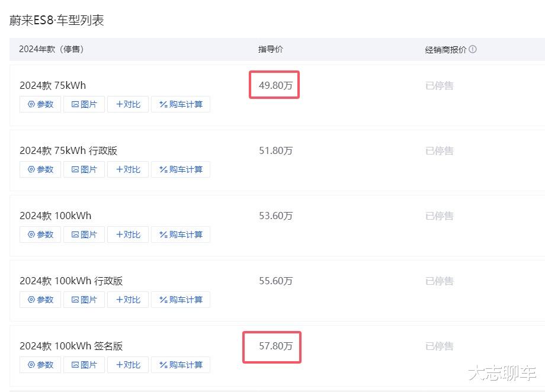This screenshot has height=392, width=545.
Task: Open 购车计算 for 2024款 100kWh
Action: pos(181,234)
